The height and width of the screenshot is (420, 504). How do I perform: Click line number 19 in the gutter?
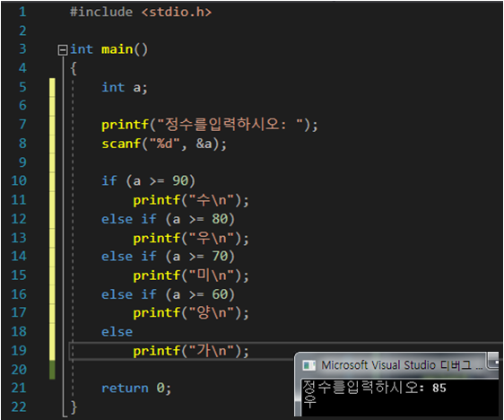click(19, 350)
